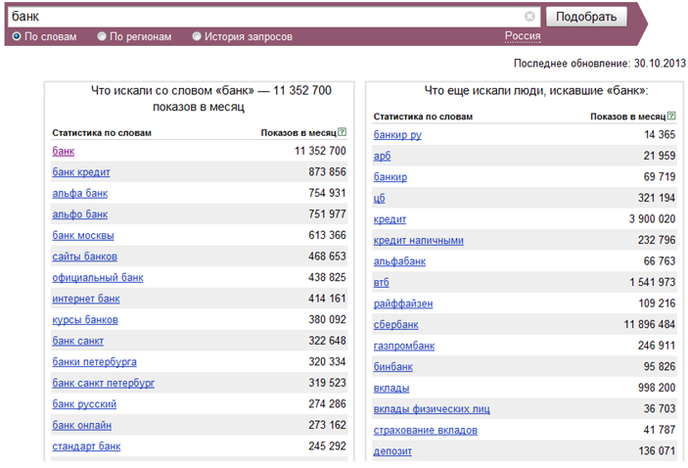Open the 'втб' related query link
688x468 pixels.
pyautogui.click(x=381, y=282)
